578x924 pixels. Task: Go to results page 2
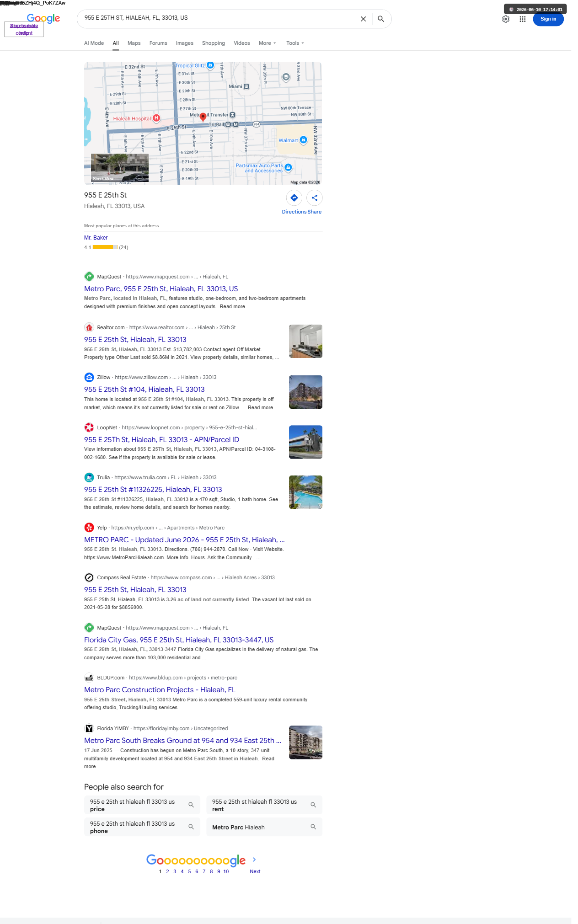tap(167, 871)
